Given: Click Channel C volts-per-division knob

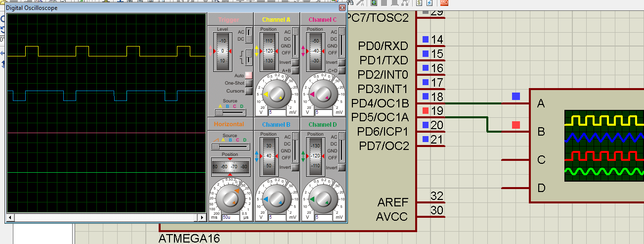Looking at the screenshot, I should pyautogui.click(x=323, y=95).
